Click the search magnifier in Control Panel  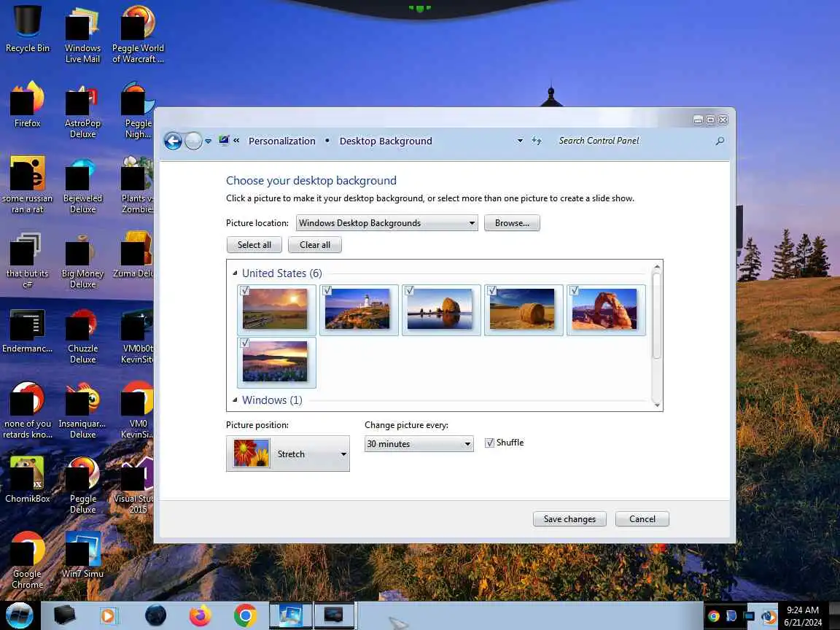tap(720, 141)
